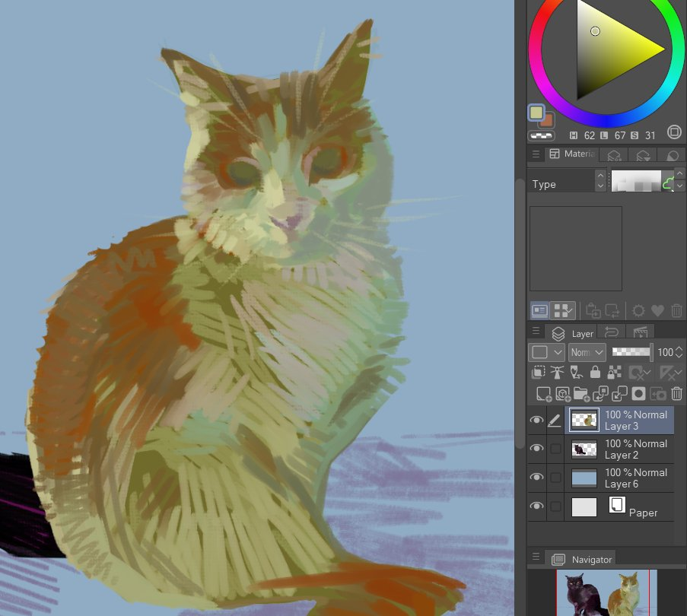The height and width of the screenshot is (616, 687).
Task: Switch to the Layer tab
Action: 572,334
